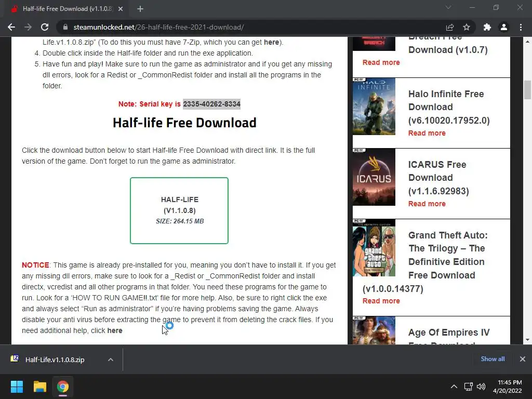Image resolution: width=532 pixels, height=399 pixels.
Task: Click the scrollbar up arrow
Action: [x=527, y=42]
